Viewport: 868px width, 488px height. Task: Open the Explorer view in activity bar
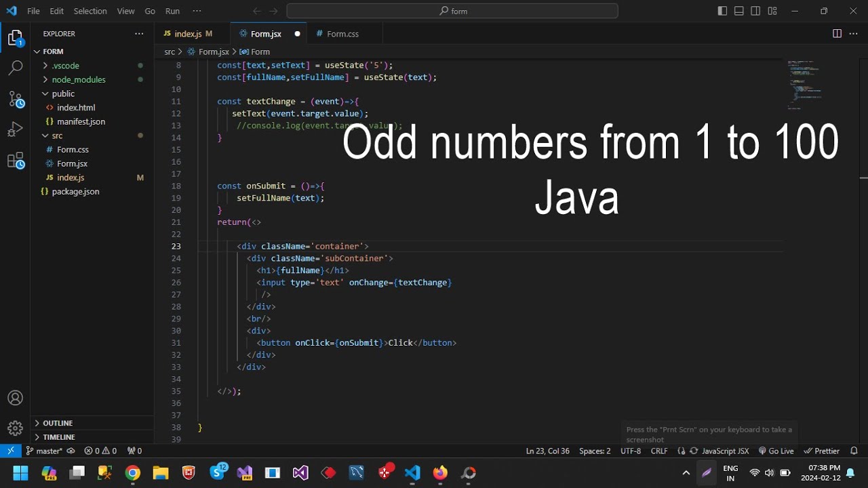point(15,39)
